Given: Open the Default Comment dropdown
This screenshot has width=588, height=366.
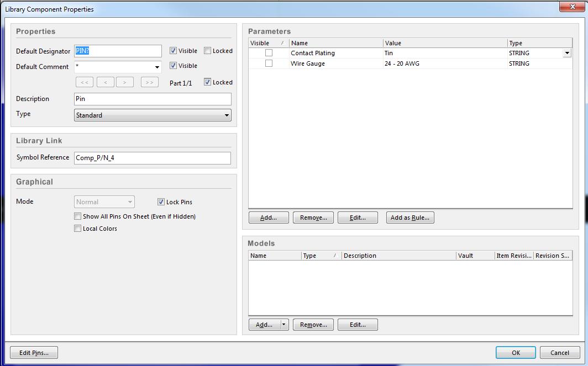Looking at the screenshot, I should (x=157, y=67).
